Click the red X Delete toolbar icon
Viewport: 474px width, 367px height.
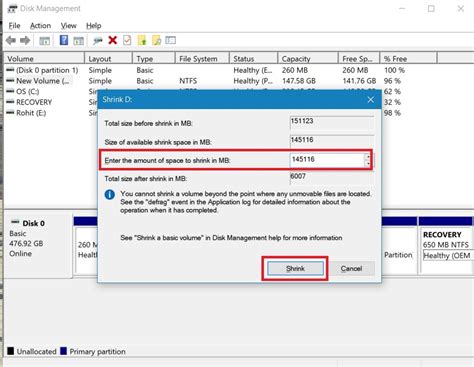coord(113,41)
